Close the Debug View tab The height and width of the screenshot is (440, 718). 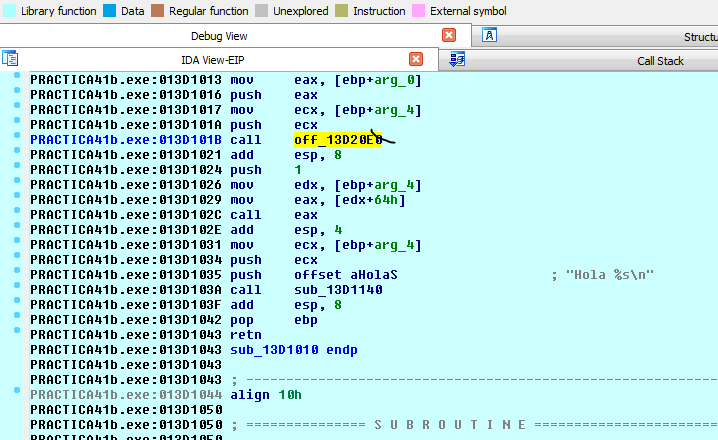449,35
